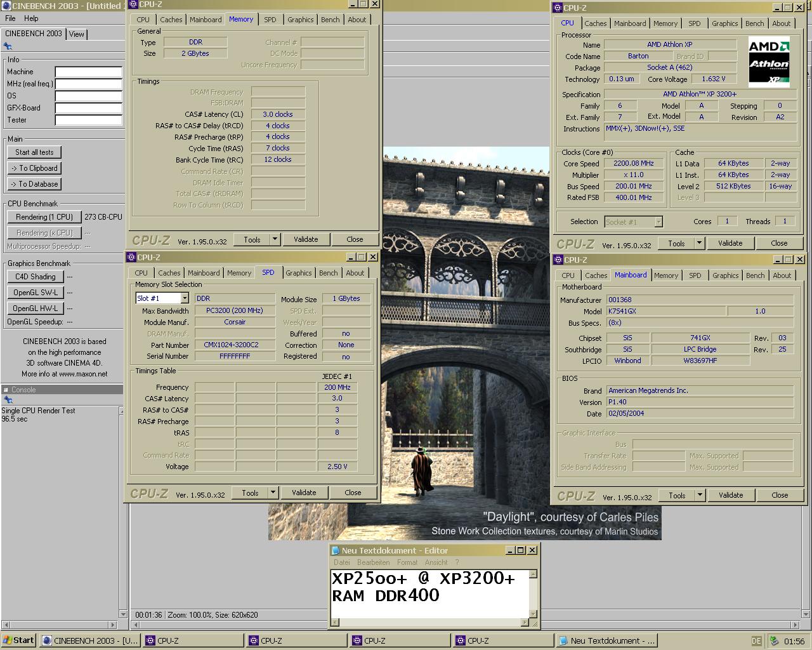Click the AMD Athlon XP logo
The image size is (812, 650).
tap(769, 62)
